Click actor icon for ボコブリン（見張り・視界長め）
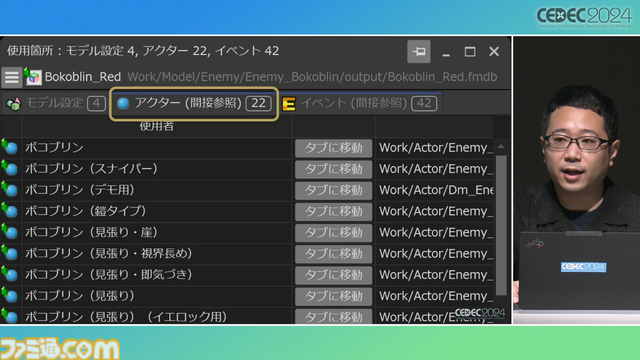Image resolution: width=640 pixels, height=360 pixels. tap(10, 253)
